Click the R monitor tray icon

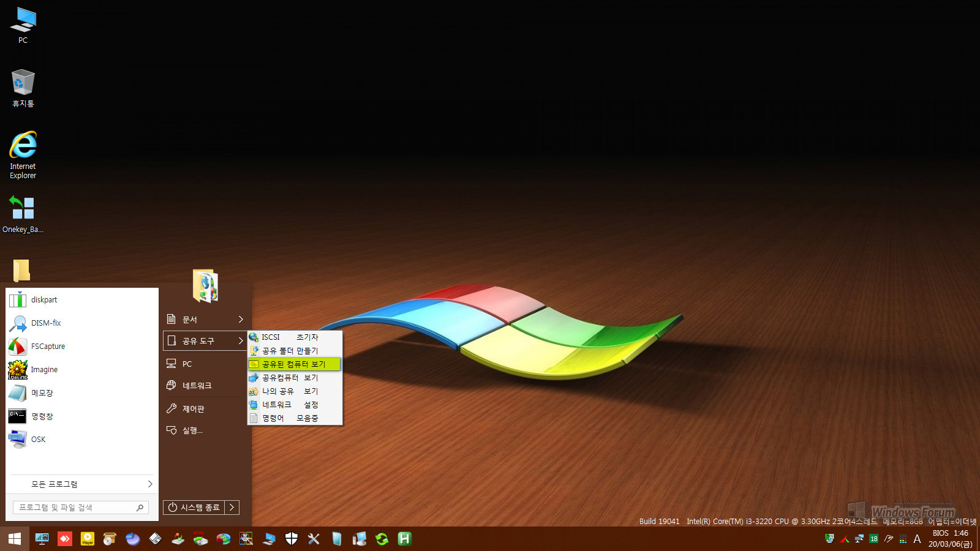pos(830,539)
